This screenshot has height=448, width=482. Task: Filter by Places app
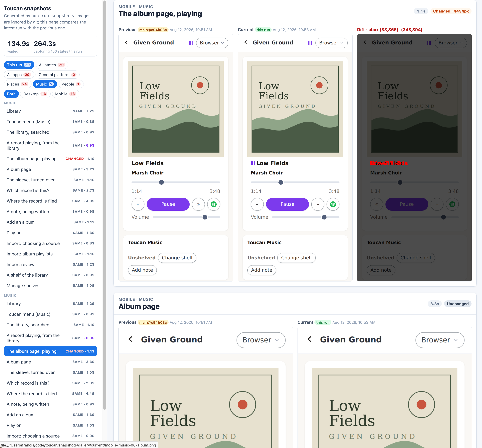tap(17, 84)
